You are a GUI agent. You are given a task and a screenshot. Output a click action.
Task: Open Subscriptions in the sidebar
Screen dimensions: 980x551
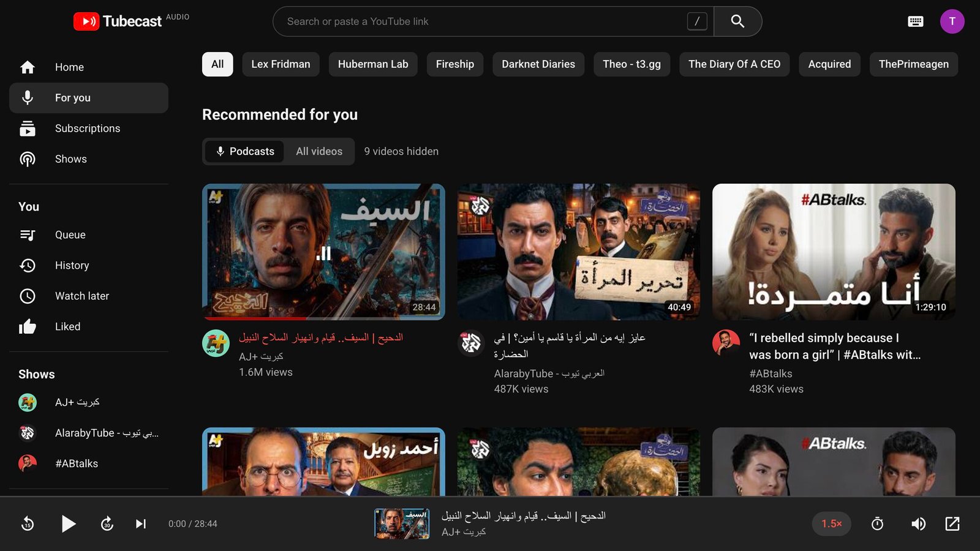click(89, 129)
